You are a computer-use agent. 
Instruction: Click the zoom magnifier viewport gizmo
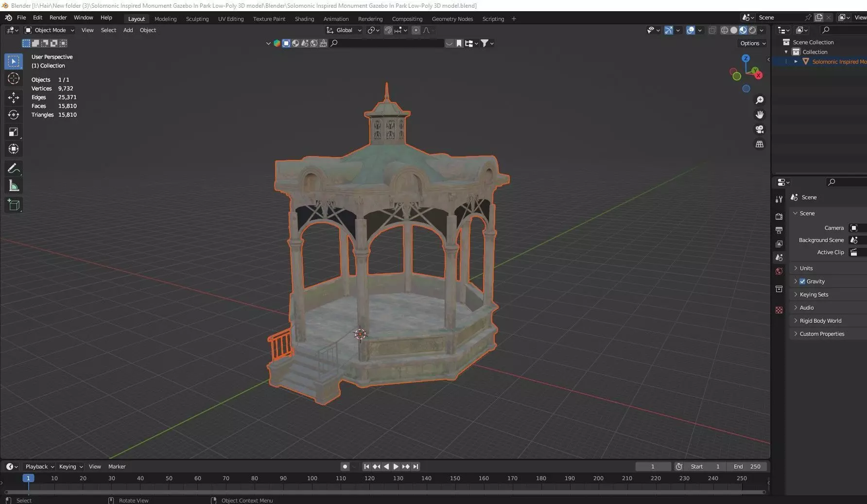[x=759, y=100]
